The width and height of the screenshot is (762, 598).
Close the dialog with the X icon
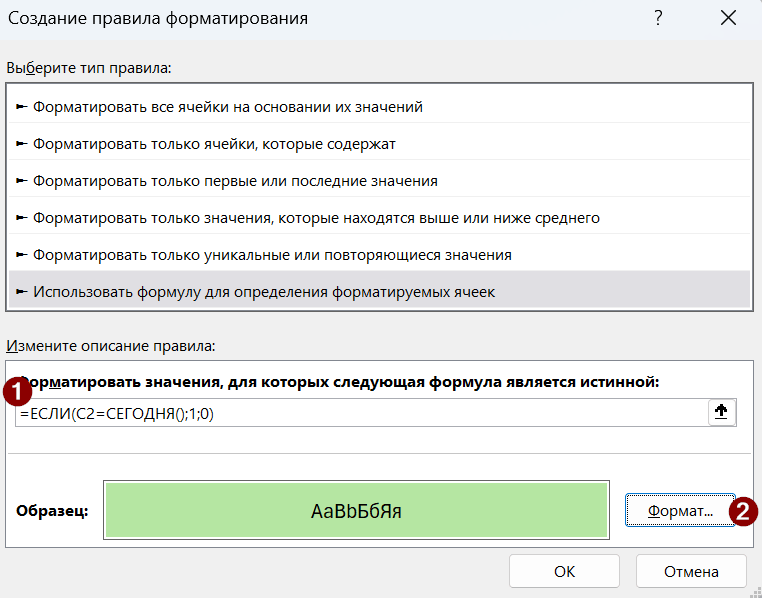coord(728,18)
